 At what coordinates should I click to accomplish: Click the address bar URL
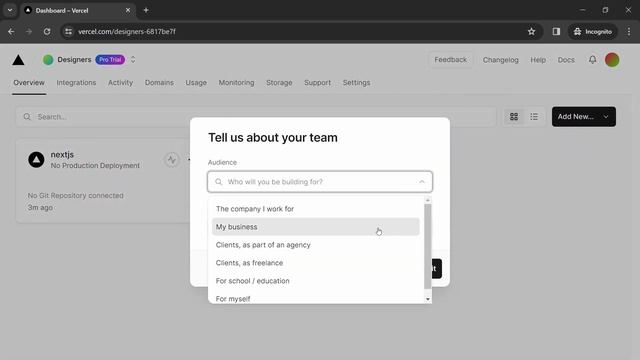pyautogui.click(x=127, y=31)
